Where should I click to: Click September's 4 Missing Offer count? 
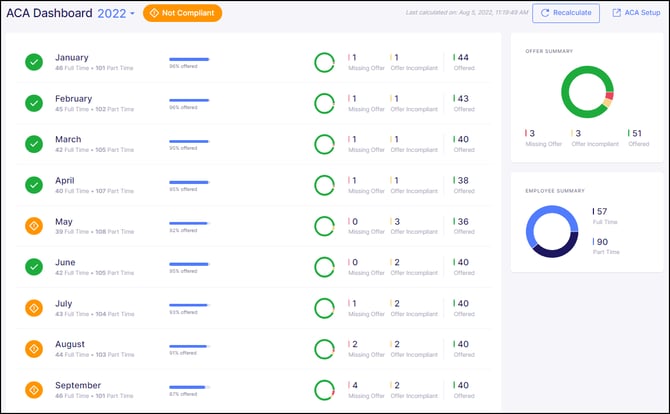click(x=366, y=391)
